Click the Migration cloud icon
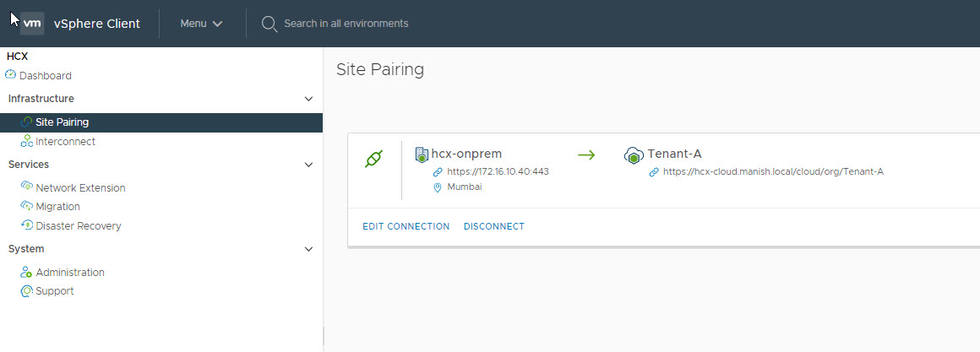 26,206
